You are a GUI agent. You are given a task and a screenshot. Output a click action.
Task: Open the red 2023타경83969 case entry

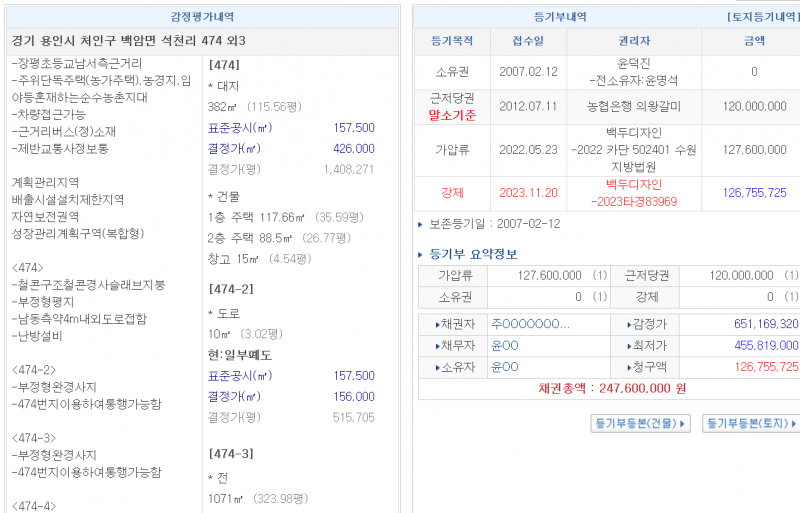point(641,201)
